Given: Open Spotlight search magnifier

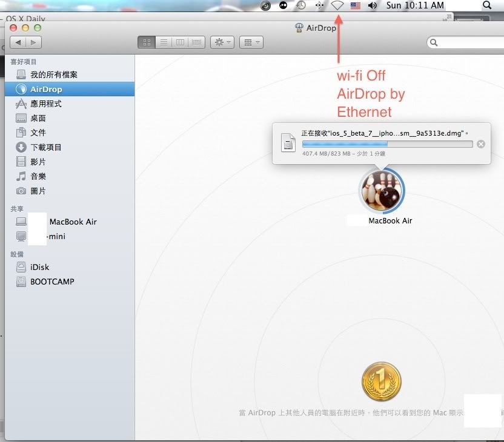Looking at the screenshot, I should click(487, 5).
